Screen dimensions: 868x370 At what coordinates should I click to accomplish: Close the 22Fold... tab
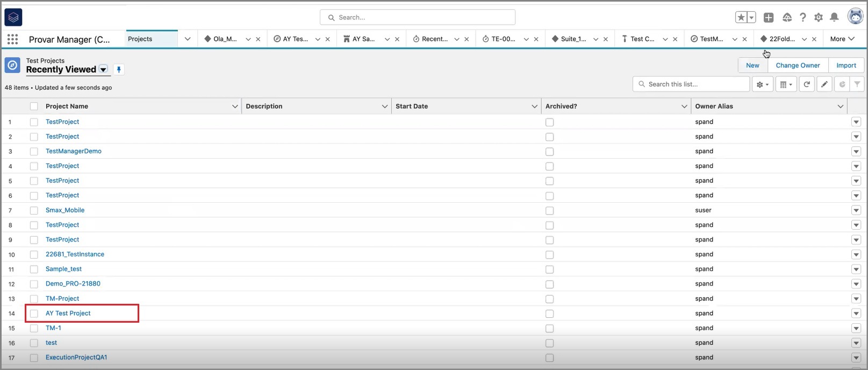(x=814, y=39)
